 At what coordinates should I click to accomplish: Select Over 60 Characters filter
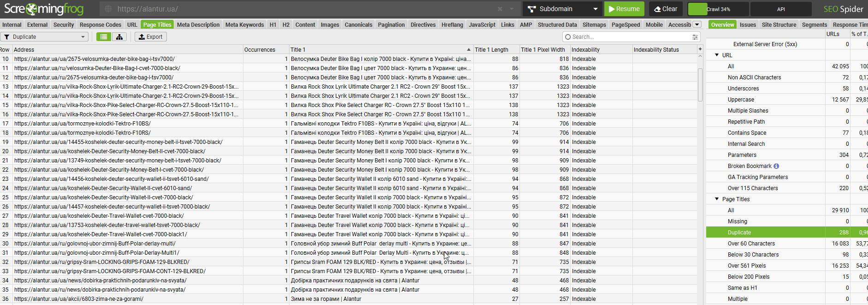[751, 244]
